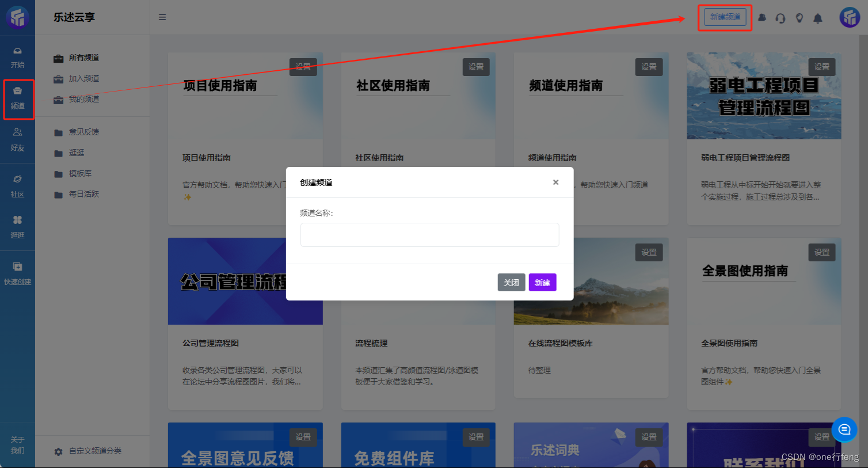Click the 待整理 description text
Image resolution: width=868 pixels, height=468 pixels.
pos(539,370)
